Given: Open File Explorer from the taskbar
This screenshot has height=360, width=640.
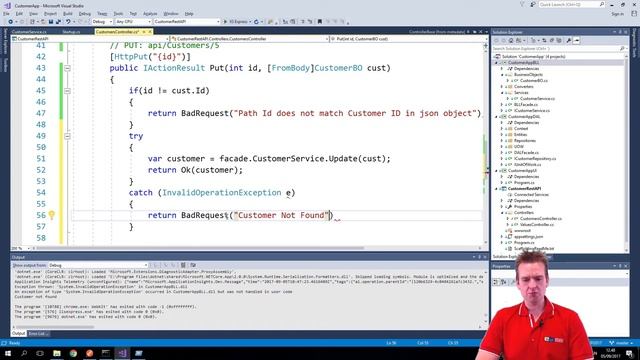Looking at the screenshot, I should (x=57, y=353).
